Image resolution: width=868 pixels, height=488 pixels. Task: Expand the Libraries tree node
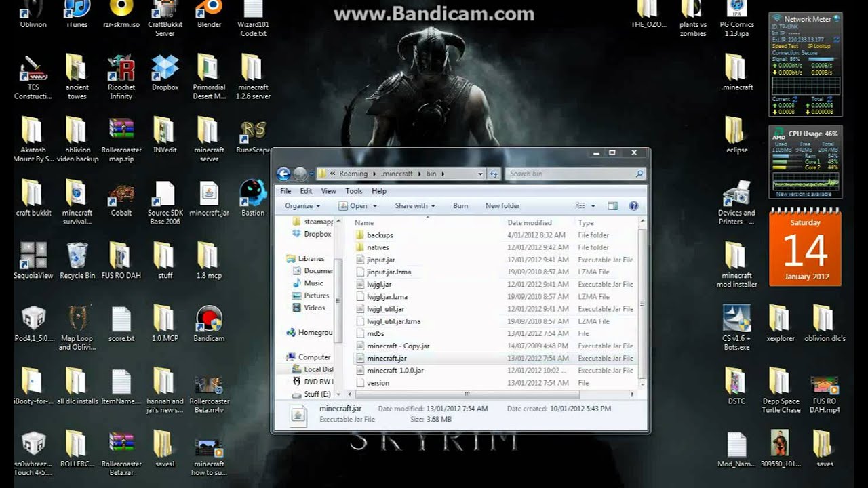283,259
